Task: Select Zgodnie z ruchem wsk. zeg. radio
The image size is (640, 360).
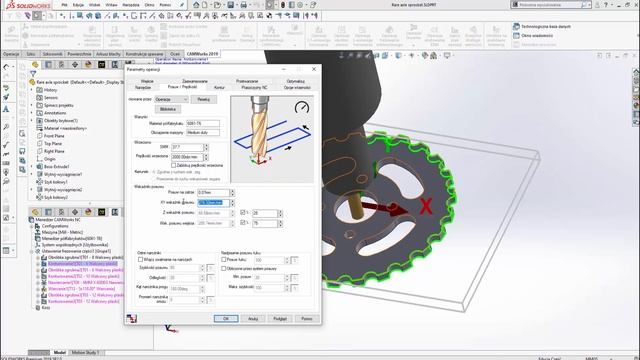Action: coord(154,172)
